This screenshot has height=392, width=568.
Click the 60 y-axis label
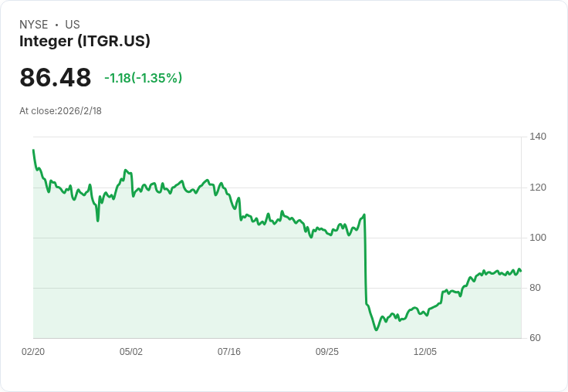tap(535, 338)
